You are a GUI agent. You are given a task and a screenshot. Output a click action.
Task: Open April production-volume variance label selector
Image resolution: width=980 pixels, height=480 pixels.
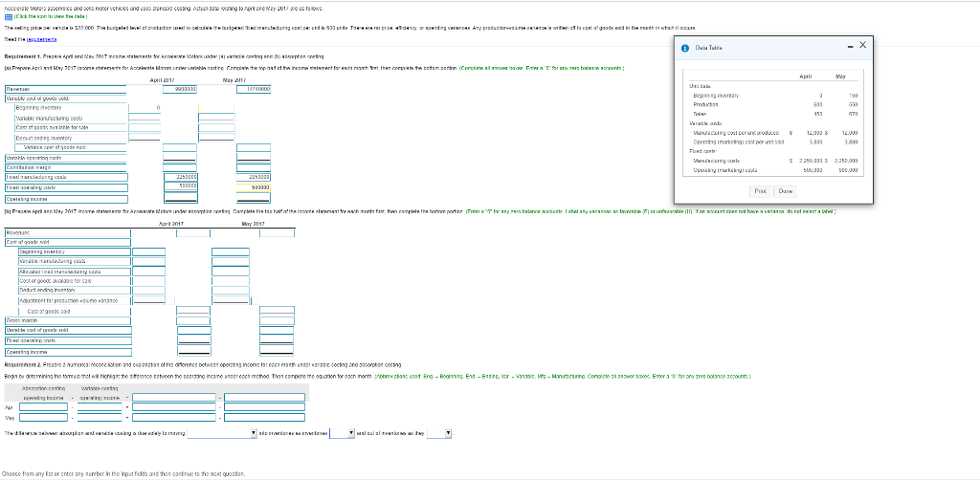coord(170,301)
